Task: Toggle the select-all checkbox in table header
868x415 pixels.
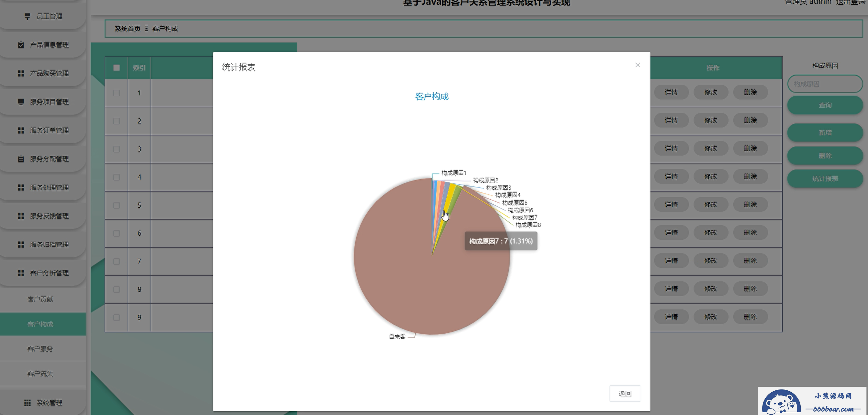Action: 117,68
